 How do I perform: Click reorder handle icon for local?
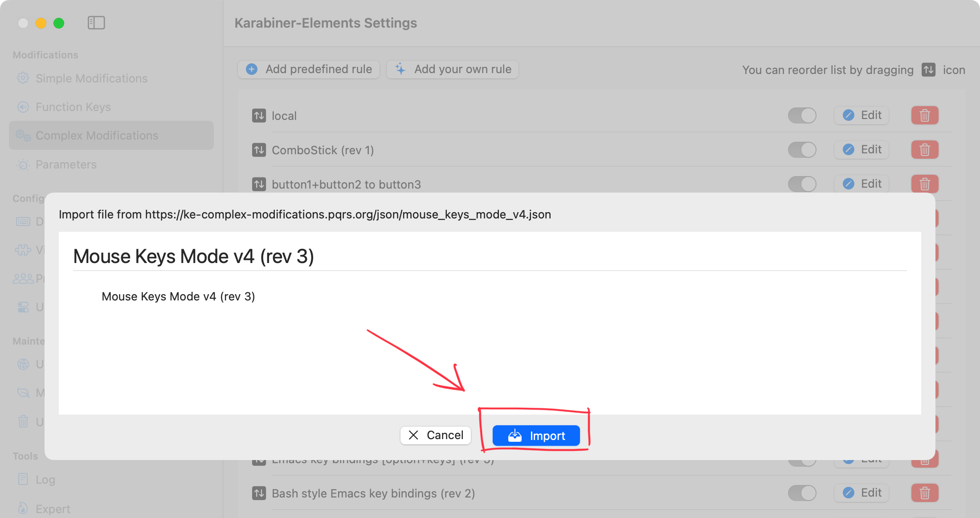pos(259,116)
